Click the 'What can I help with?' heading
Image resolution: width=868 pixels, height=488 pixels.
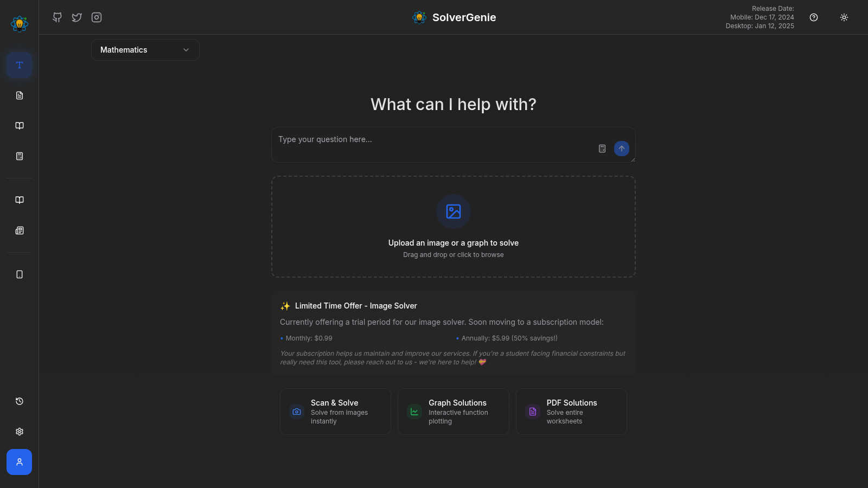[454, 104]
